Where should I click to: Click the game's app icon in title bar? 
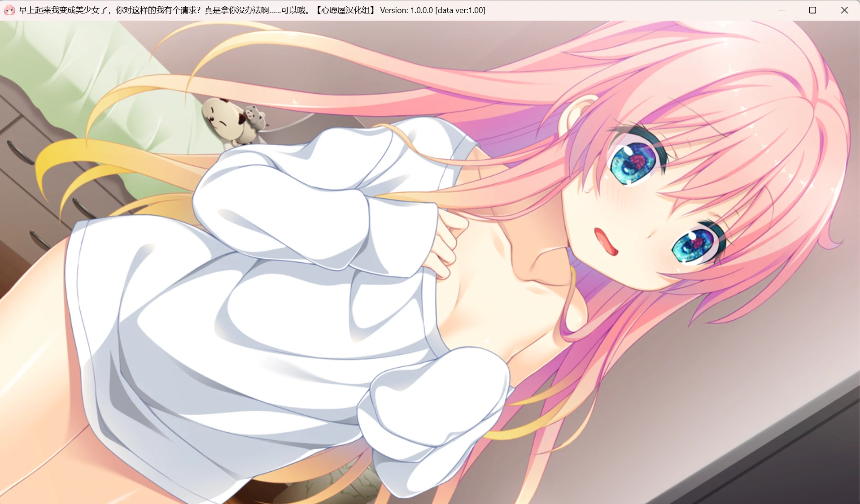pyautogui.click(x=9, y=10)
